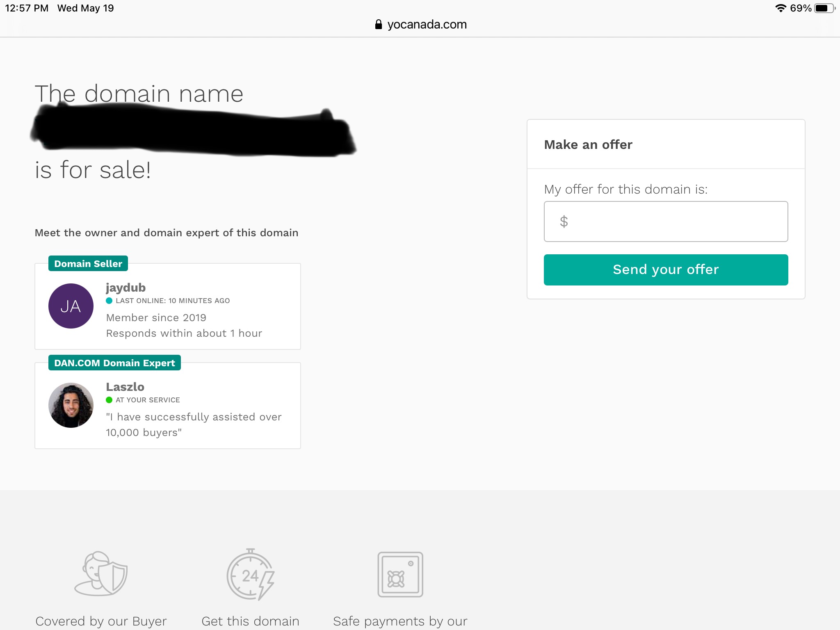Click the Covered by our Buyer text
Viewport: 840px width, 630px height.
(101, 621)
